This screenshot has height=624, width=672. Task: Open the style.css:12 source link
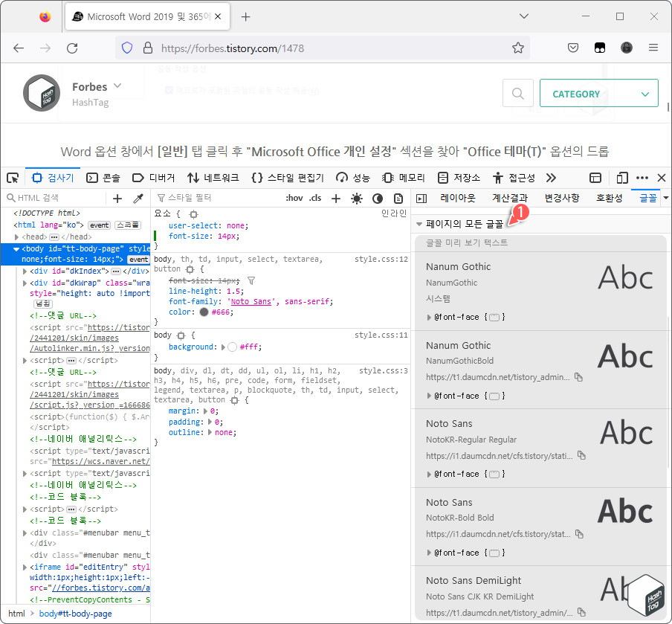(x=381, y=259)
